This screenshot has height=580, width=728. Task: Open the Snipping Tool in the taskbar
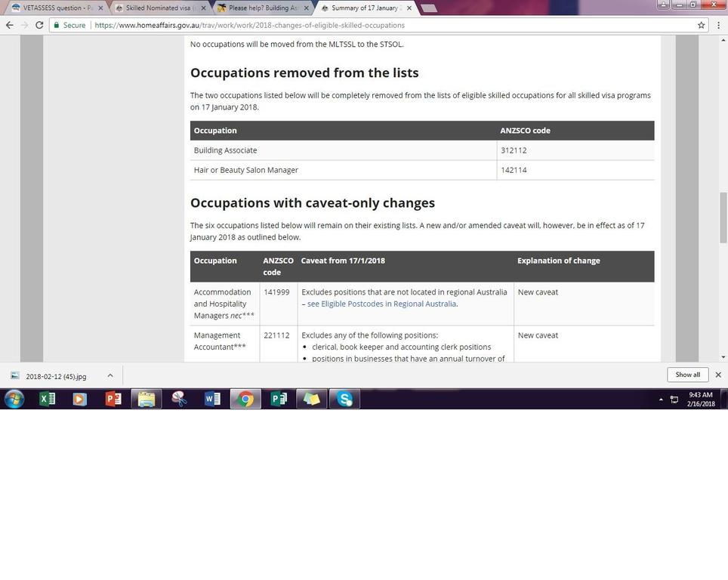(x=179, y=399)
